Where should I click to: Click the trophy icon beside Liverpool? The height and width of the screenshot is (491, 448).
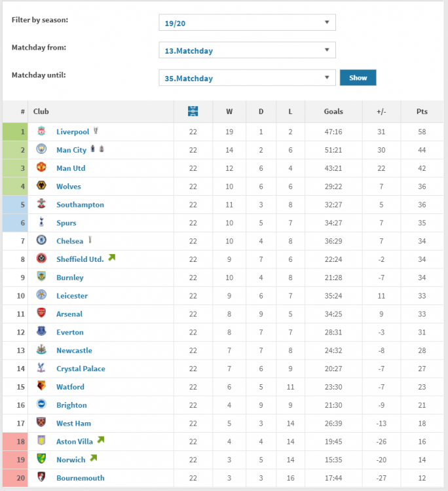click(x=96, y=131)
